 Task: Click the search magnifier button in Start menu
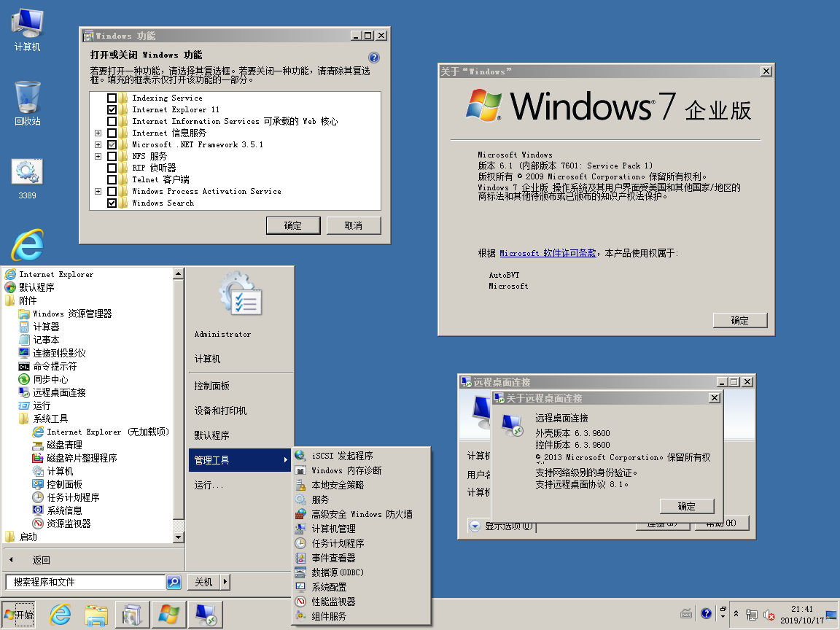click(174, 582)
